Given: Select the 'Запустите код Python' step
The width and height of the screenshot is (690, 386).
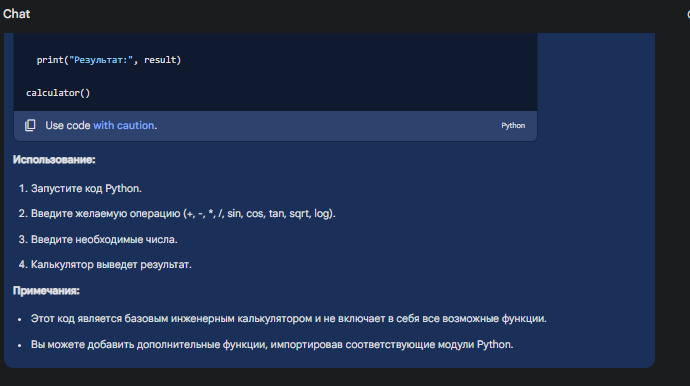Looking at the screenshot, I should pyautogui.click(x=86, y=188).
